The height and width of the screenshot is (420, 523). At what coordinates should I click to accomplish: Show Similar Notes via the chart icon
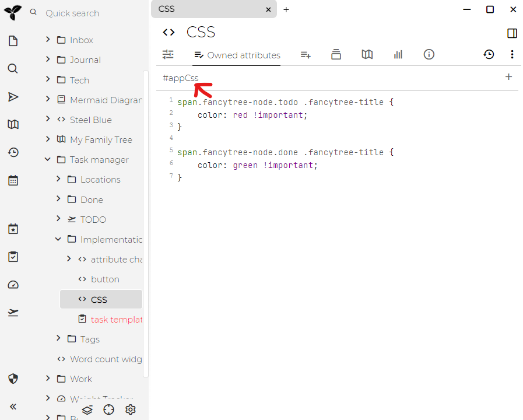click(x=398, y=54)
